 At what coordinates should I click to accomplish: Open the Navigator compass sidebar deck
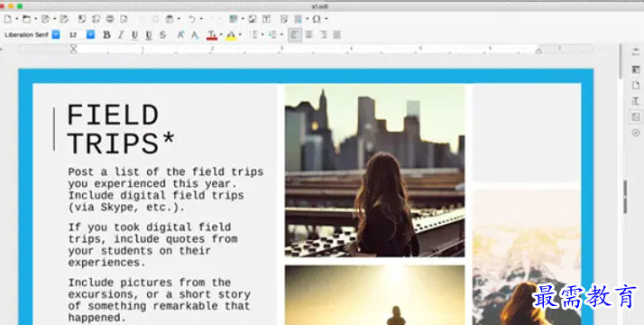point(636,133)
